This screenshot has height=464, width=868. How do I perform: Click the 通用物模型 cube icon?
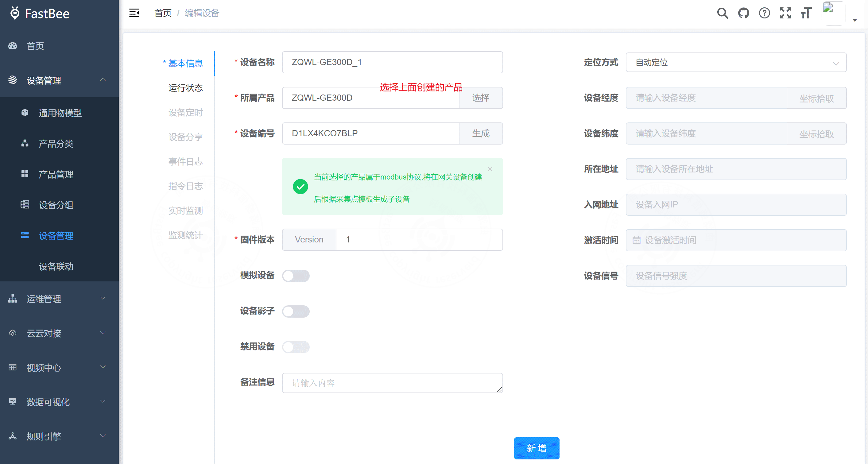(25, 113)
